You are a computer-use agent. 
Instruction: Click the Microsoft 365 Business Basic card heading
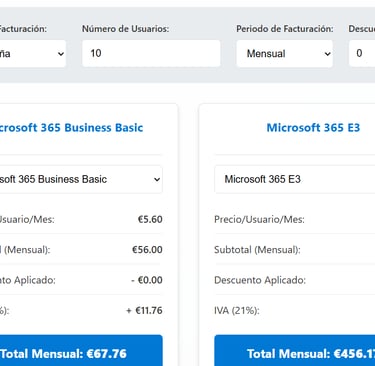(x=71, y=128)
